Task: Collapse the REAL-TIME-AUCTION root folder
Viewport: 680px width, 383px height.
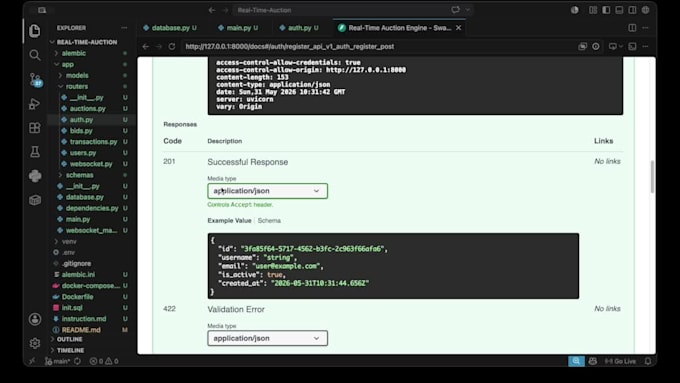Action: click(x=87, y=42)
